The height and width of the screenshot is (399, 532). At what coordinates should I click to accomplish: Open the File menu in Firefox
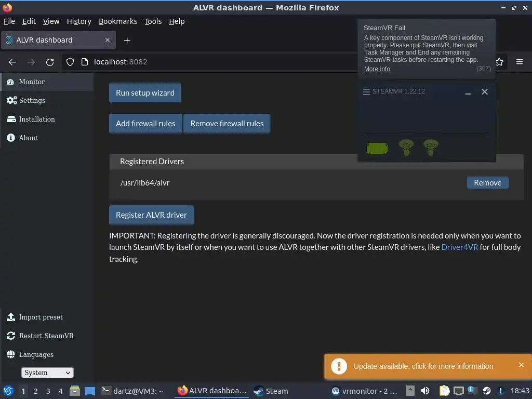(9, 21)
